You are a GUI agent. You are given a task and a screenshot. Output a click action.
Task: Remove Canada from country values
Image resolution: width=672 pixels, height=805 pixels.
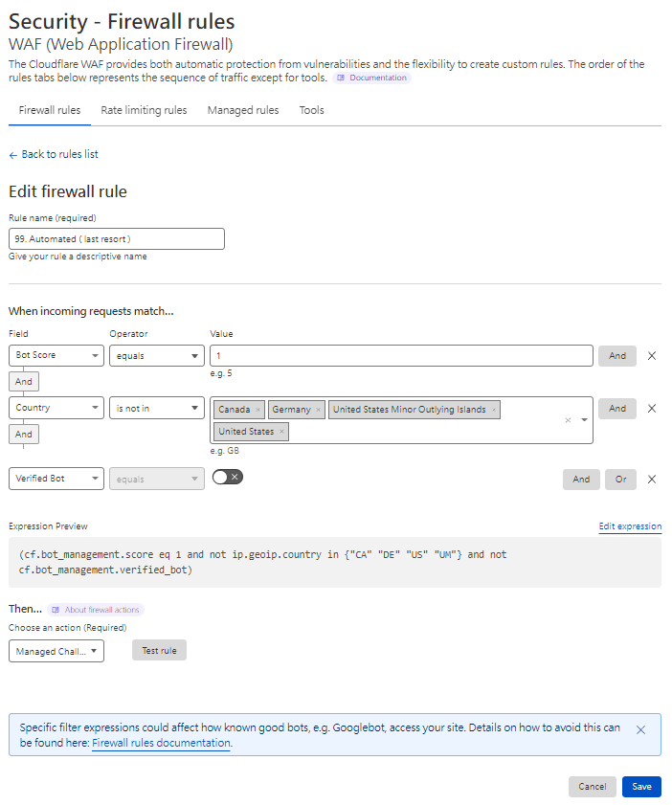pyautogui.click(x=258, y=410)
